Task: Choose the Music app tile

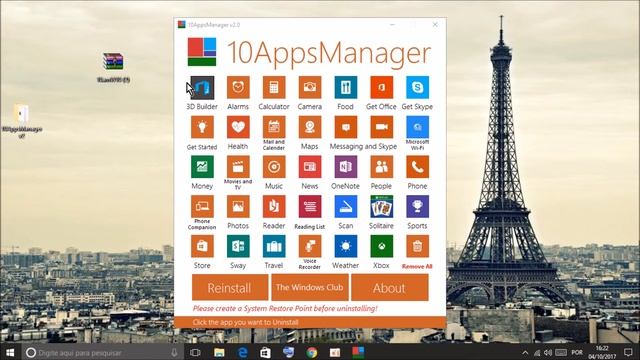Action: point(274,167)
